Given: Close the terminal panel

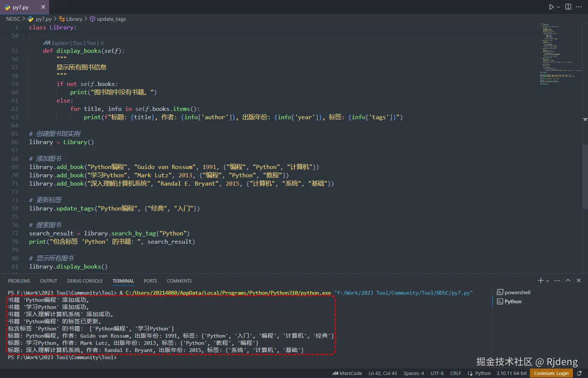Looking at the screenshot, I should (579, 281).
